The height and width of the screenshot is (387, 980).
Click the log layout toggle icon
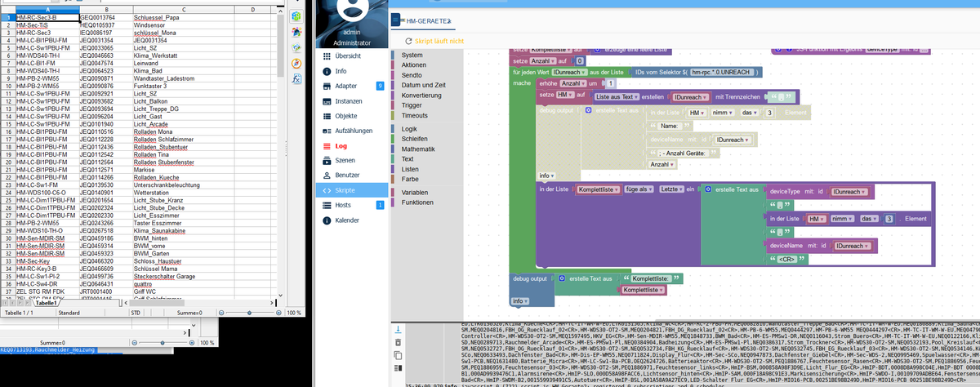[x=399, y=369]
